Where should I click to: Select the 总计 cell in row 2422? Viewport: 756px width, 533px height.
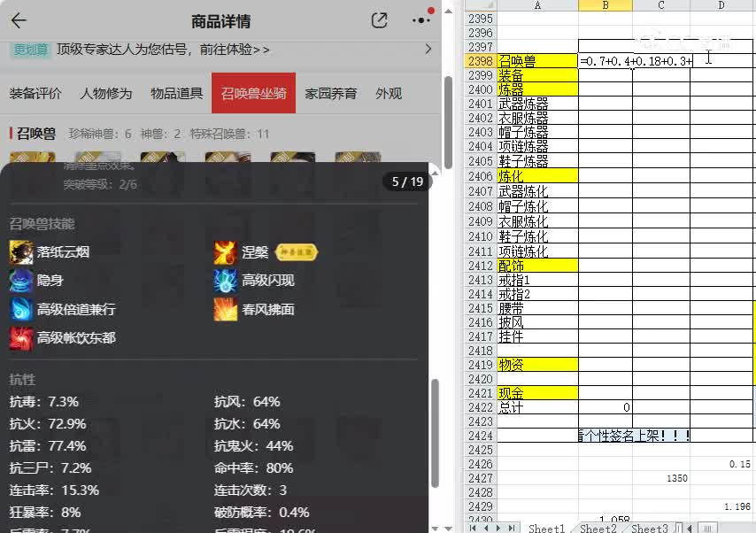click(537, 407)
